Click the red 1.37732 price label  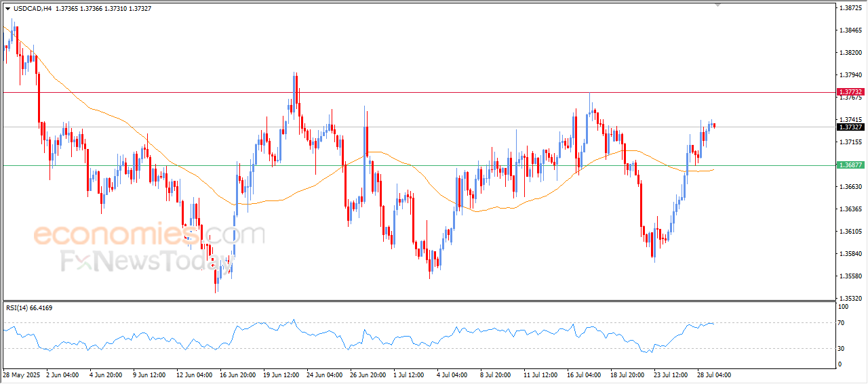pyautogui.click(x=850, y=91)
